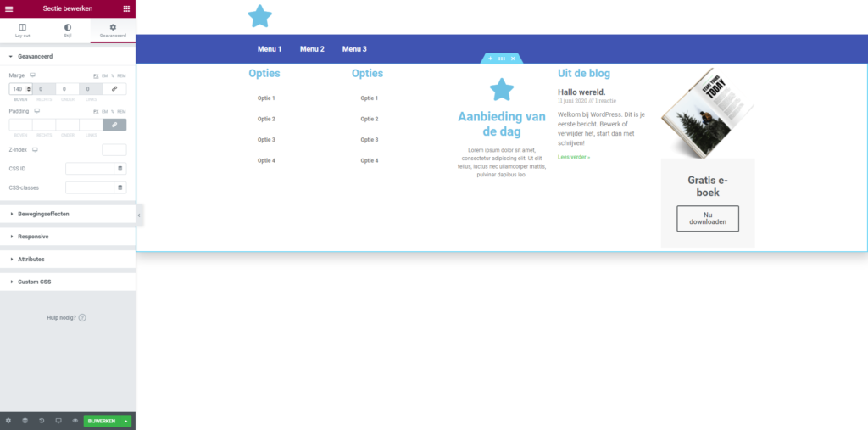
Task: Toggle the Marge link values icon
Action: pyautogui.click(x=114, y=89)
